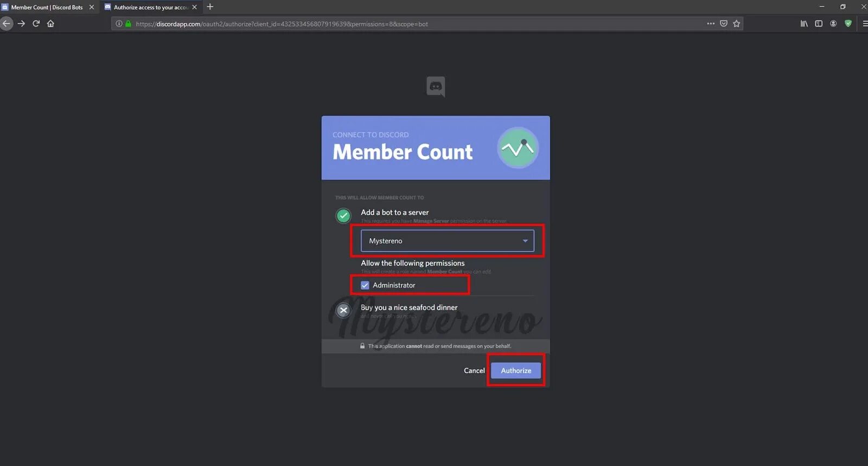Click the green checkmark beside Add a bot
Viewport: 868px width, 466px height.
343,216
